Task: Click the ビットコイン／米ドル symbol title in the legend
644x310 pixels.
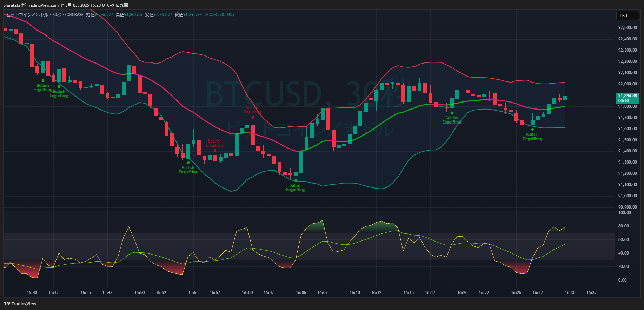Action: 27,15
